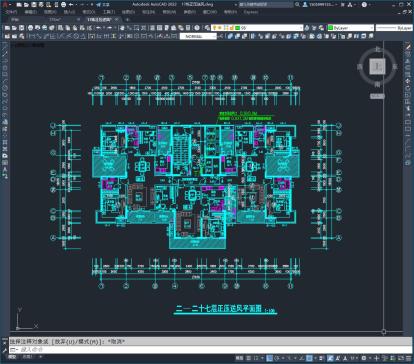Select the Offset tool in Modify toolbar

coord(408,68)
